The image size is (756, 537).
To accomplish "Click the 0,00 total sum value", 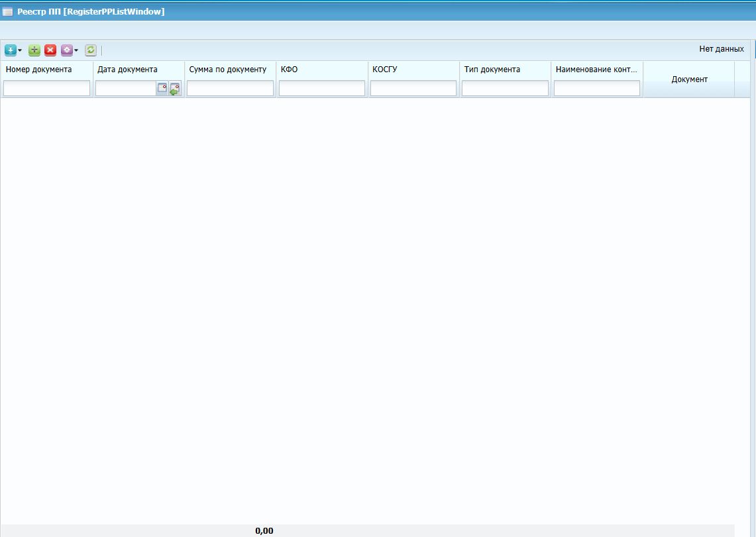I will point(264,531).
